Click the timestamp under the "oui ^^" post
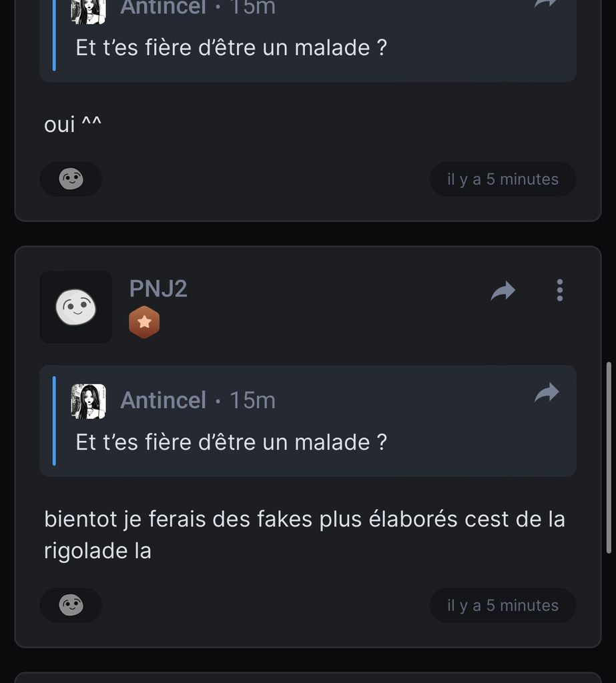616x683 pixels. (x=503, y=179)
